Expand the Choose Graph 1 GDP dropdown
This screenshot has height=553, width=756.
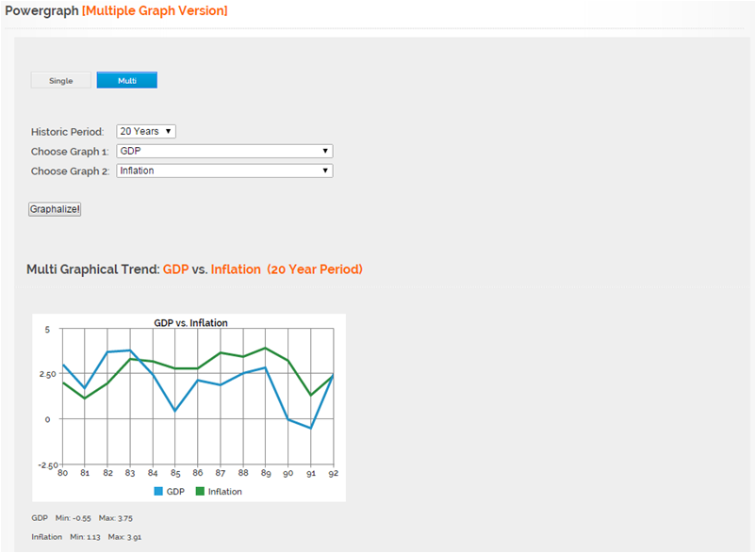coord(224,151)
